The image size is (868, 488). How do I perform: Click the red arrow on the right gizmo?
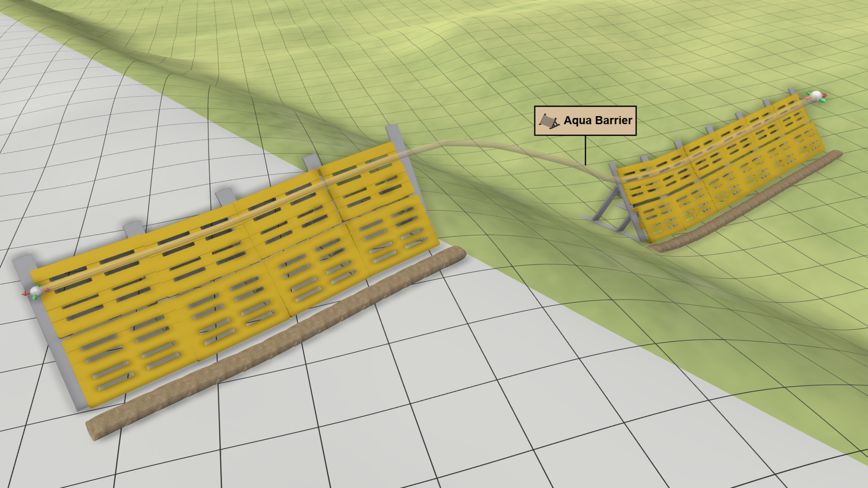[824, 95]
